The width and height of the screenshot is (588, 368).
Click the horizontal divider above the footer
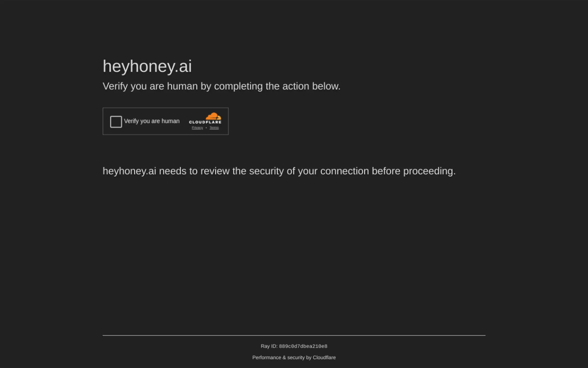294,335
